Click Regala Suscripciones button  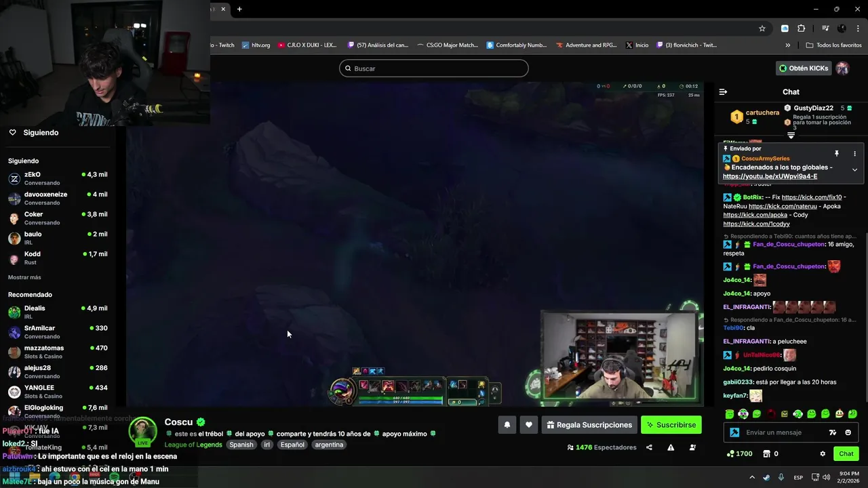click(589, 425)
